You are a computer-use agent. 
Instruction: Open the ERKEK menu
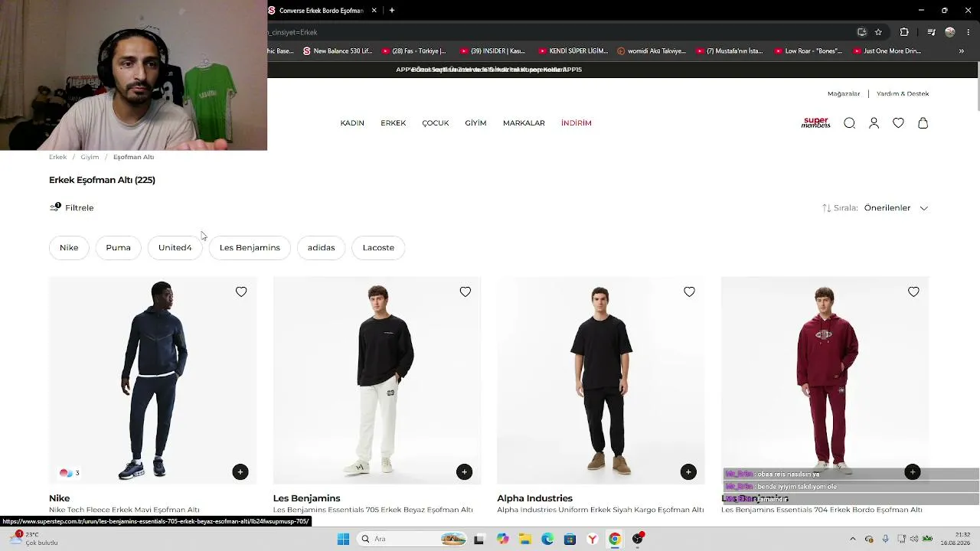tap(394, 123)
